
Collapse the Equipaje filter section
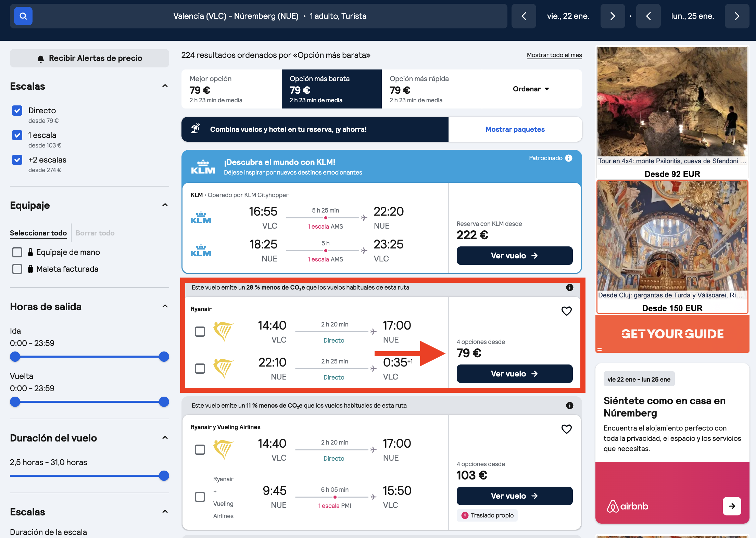click(x=165, y=205)
